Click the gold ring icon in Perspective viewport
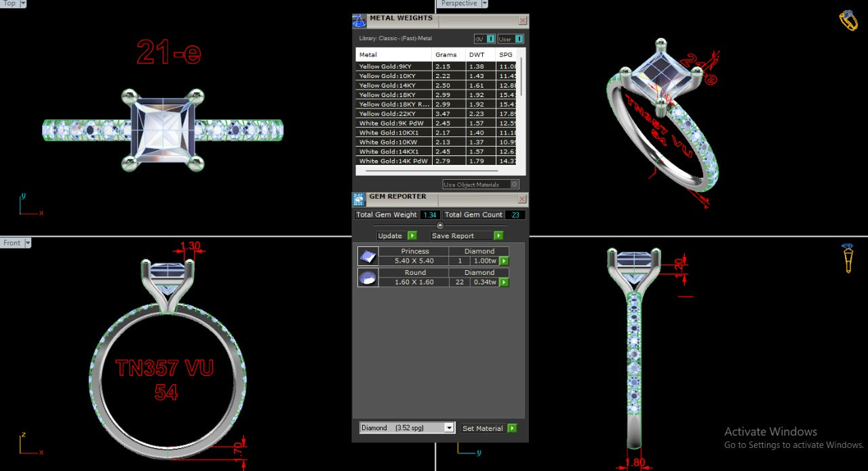The height and width of the screenshot is (471, 868). point(848,20)
